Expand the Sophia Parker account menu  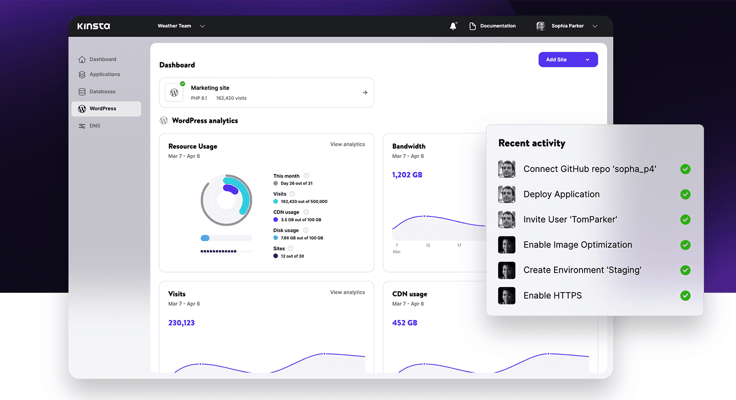click(595, 26)
